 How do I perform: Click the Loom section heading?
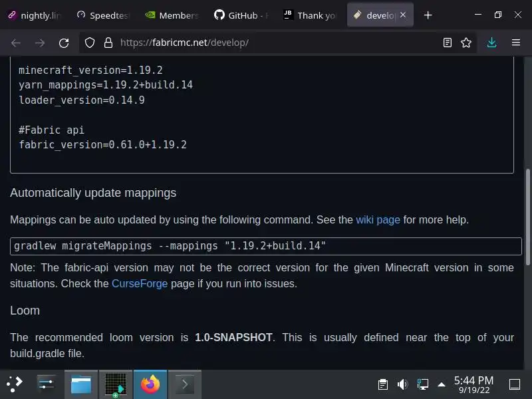[x=25, y=311]
